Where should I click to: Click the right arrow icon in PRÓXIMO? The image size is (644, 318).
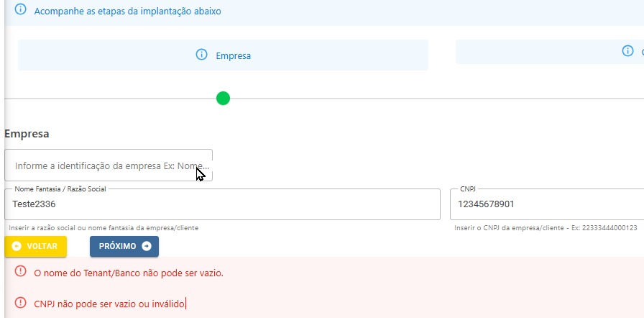point(147,246)
